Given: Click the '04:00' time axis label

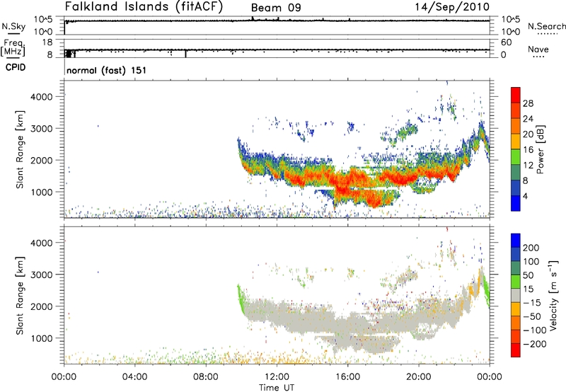Looking at the screenshot, I should (x=134, y=377).
